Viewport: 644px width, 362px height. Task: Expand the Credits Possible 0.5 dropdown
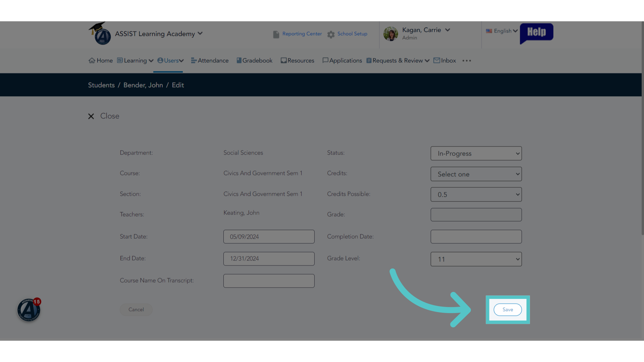coord(476,194)
